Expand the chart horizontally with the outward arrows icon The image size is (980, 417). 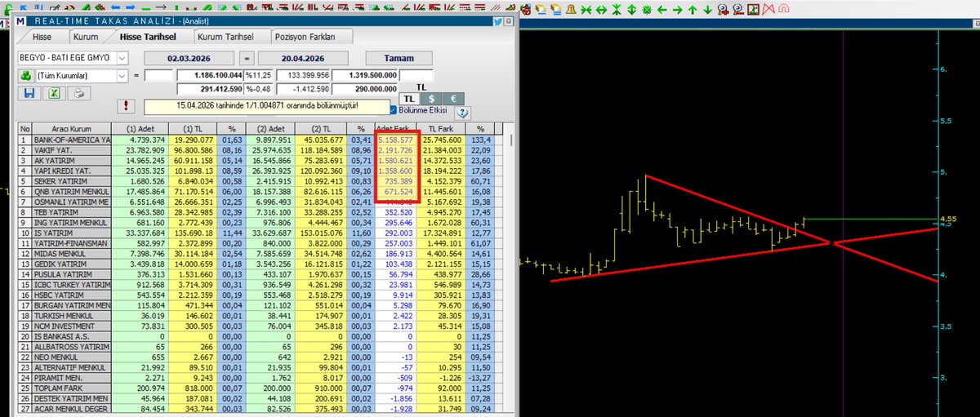point(601,10)
